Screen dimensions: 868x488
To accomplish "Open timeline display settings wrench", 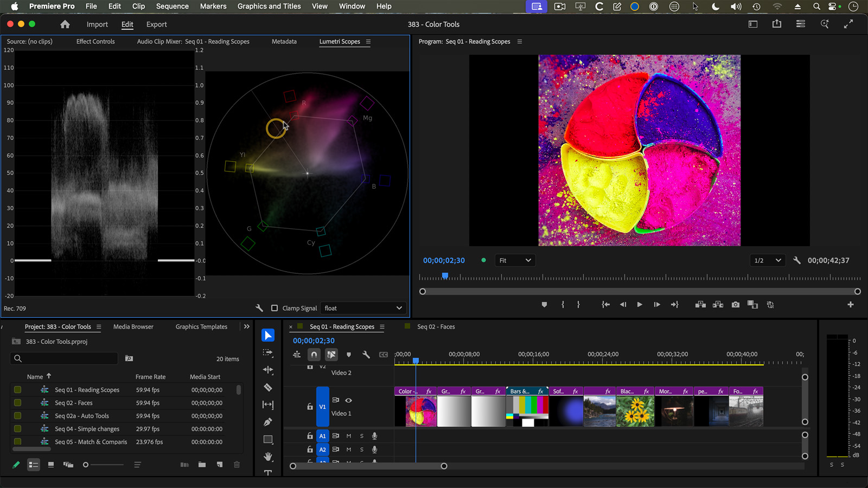I will pos(366,355).
